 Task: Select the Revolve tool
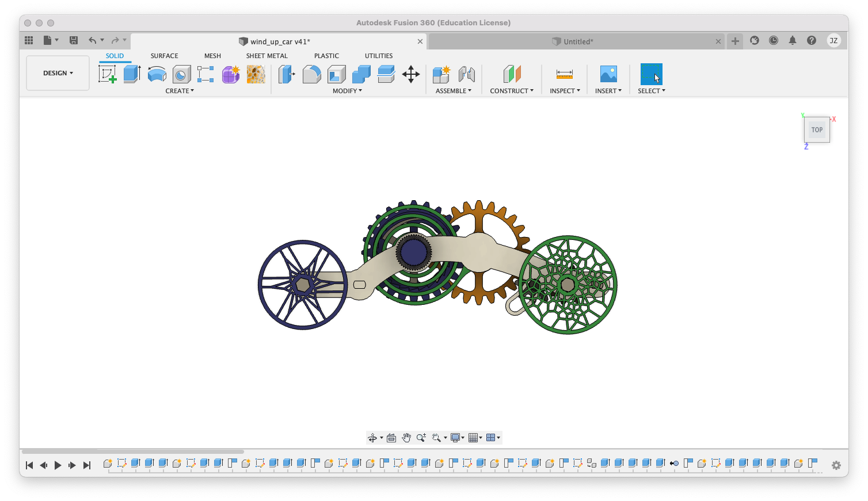pos(157,74)
